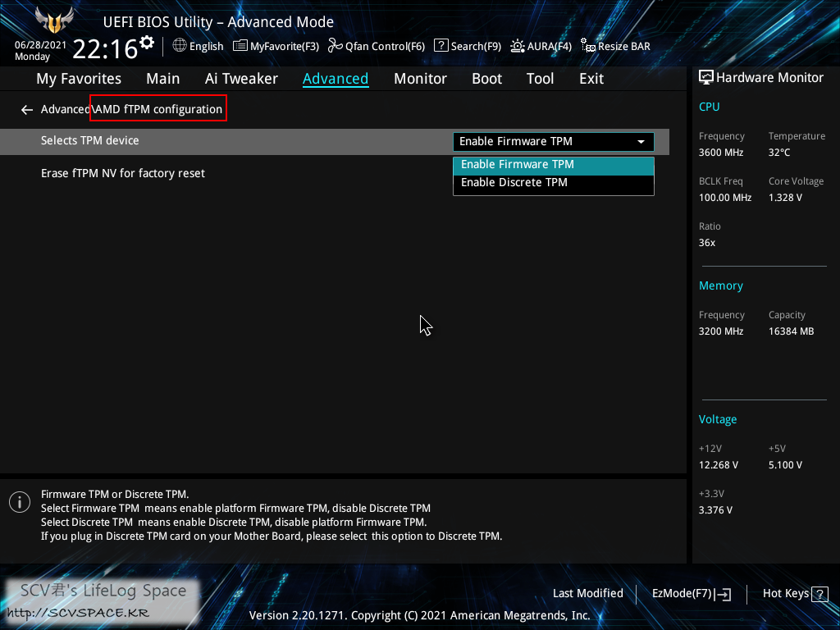Click Core Voltage value 1.328 V

(x=785, y=198)
